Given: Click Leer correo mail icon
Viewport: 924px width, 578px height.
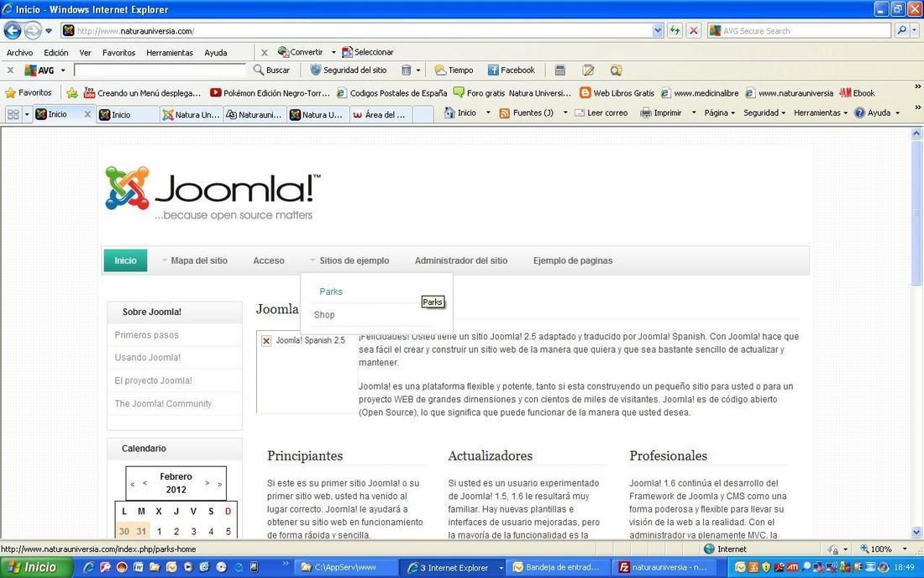Looking at the screenshot, I should [x=580, y=113].
